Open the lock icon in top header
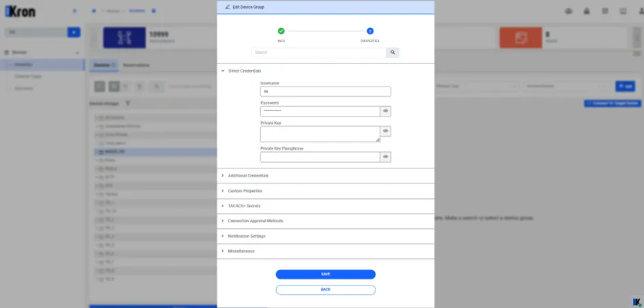This screenshot has height=308, width=644. coord(587,11)
